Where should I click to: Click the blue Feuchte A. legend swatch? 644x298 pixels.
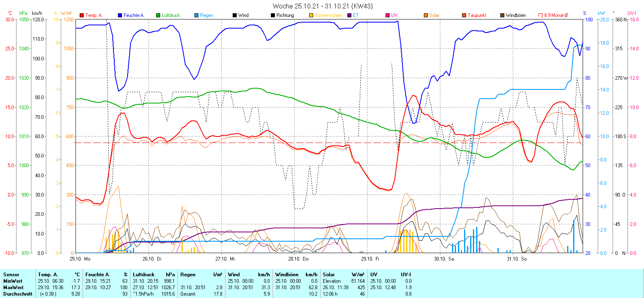tap(120, 15)
